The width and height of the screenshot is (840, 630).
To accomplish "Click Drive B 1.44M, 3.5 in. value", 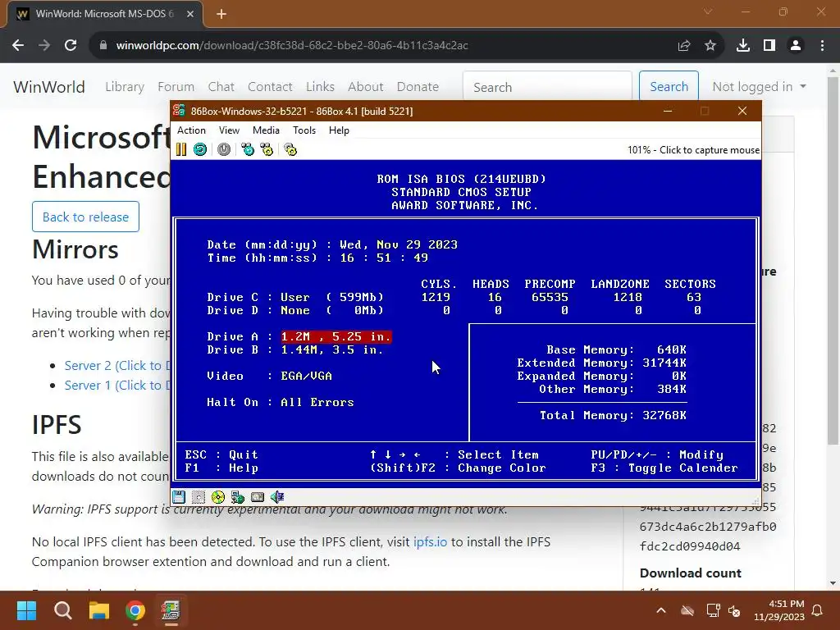I will tap(332, 349).
